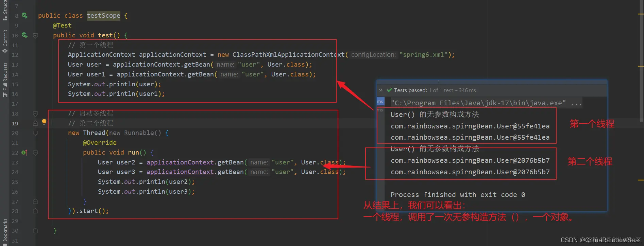Expand the folded java.exe command ellipsis

[576, 103]
